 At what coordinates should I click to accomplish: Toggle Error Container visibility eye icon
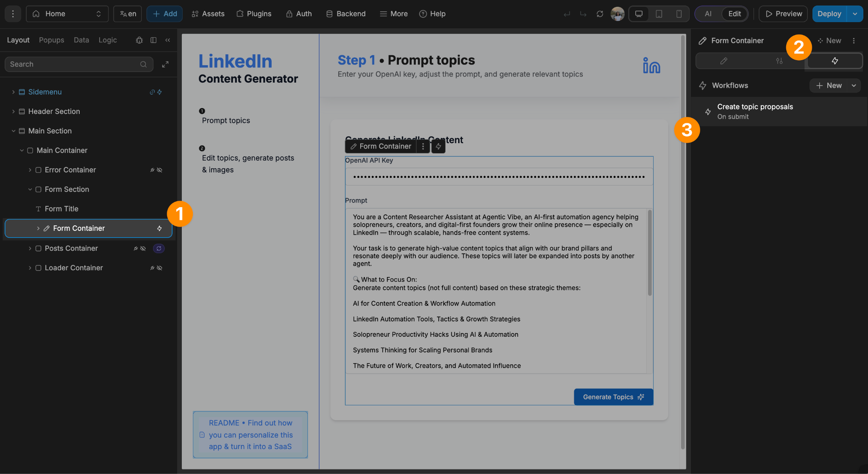(160, 170)
